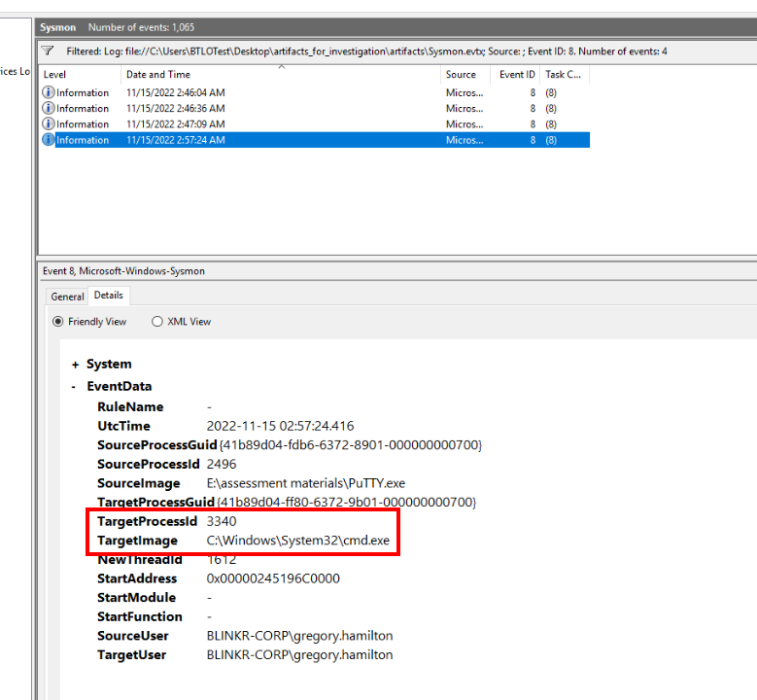This screenshot has width=757, height=700.
Task: Click info icon of the 2:47:09 AM event
Action: coord(49,124)
